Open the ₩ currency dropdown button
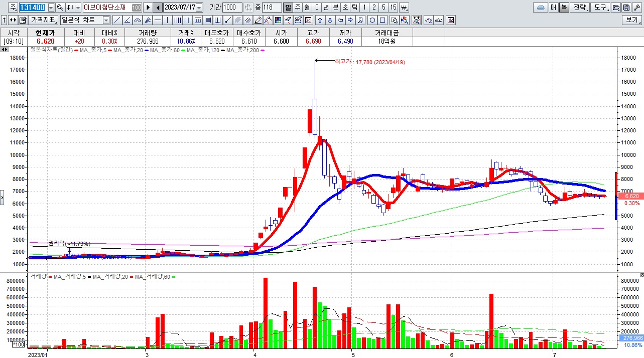 point(405,8)
